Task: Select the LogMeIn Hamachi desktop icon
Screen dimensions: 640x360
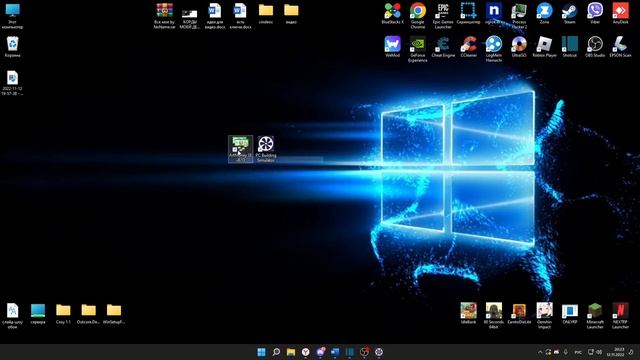Action: tap(493, 49)
